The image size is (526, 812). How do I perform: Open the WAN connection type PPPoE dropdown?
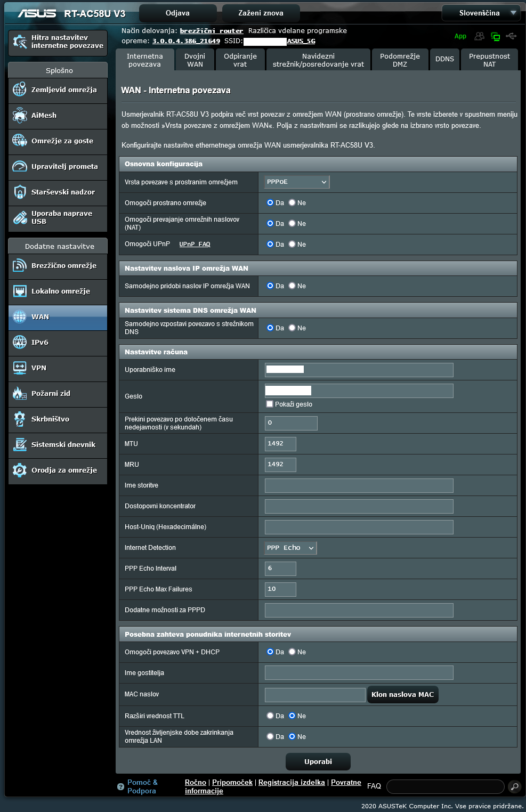(x=297, y=182)
